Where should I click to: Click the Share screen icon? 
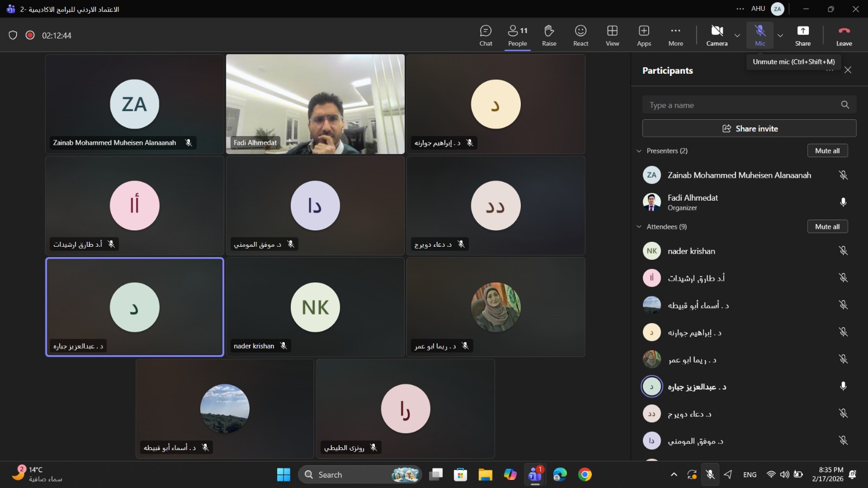802,35
